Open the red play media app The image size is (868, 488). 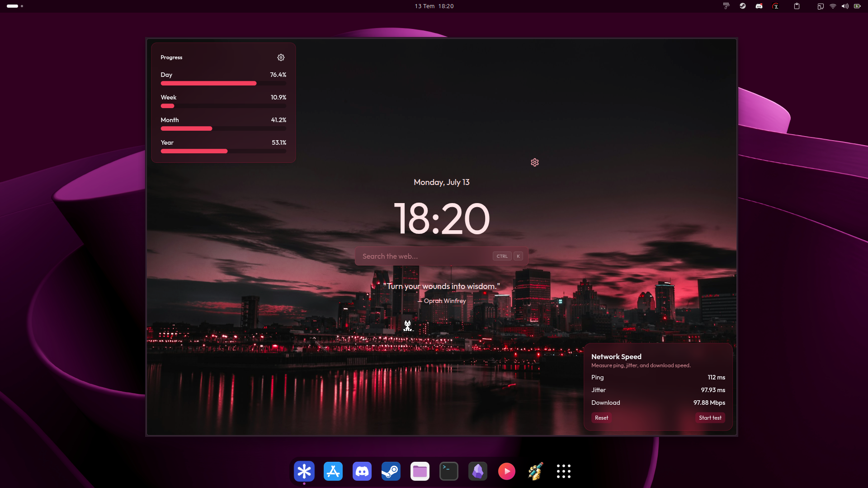pos(507,471)
